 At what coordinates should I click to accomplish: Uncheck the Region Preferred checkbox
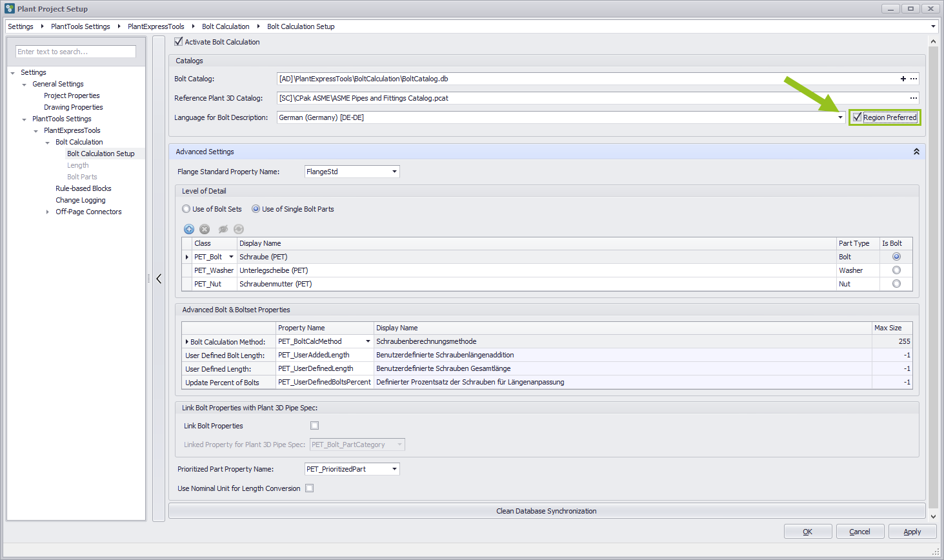coord(857,117)
